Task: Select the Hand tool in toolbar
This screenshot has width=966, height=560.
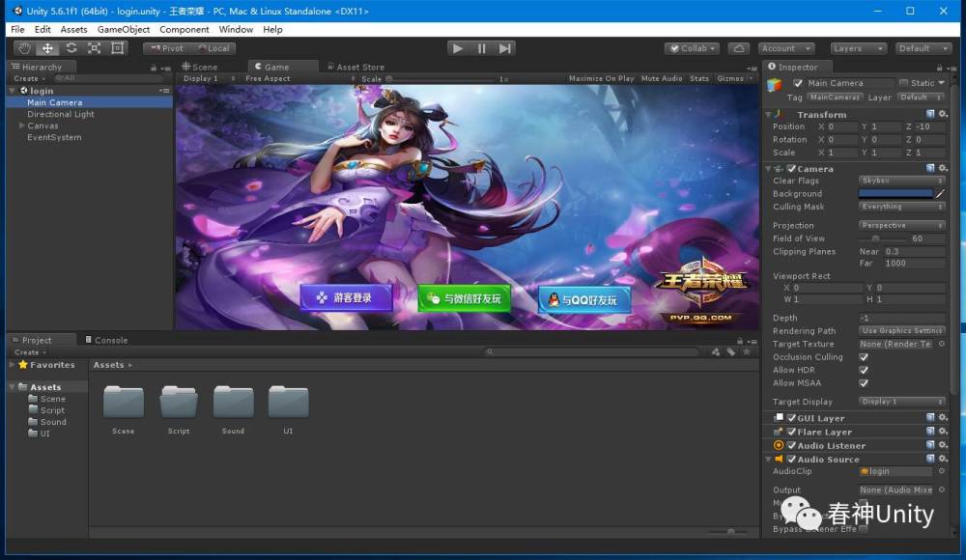Action: coord(24,48)
